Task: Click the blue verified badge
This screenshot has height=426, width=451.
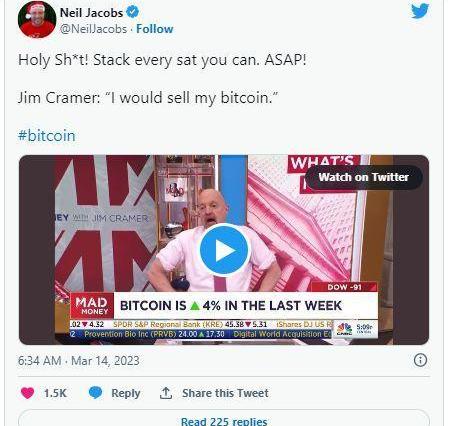Action: [133, 12]
